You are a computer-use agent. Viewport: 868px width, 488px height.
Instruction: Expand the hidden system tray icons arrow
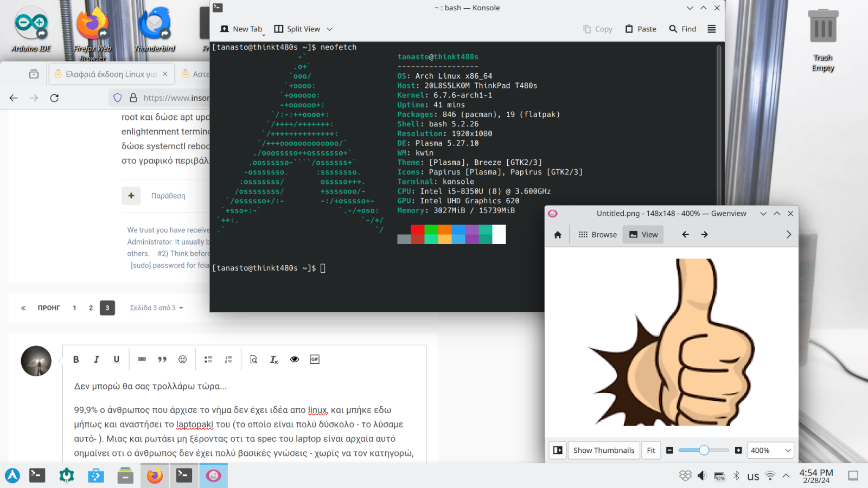coord(786,476)
